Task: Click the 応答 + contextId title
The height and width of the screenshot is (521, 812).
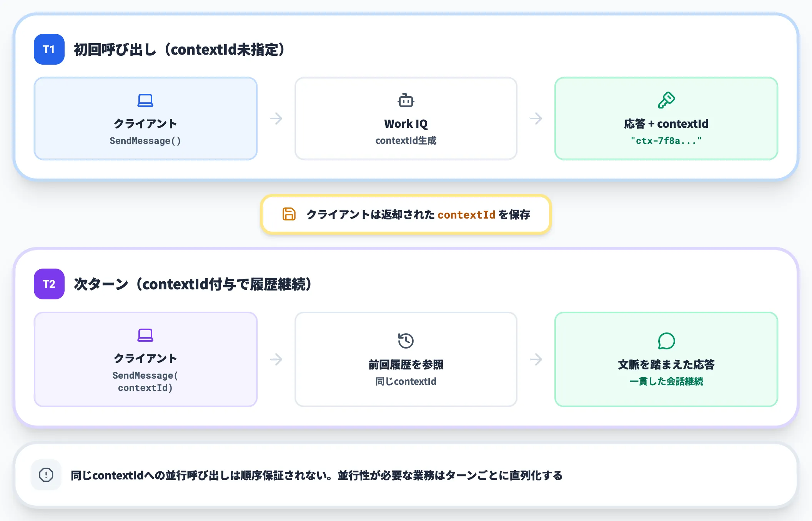Action: tap(666, 124)
